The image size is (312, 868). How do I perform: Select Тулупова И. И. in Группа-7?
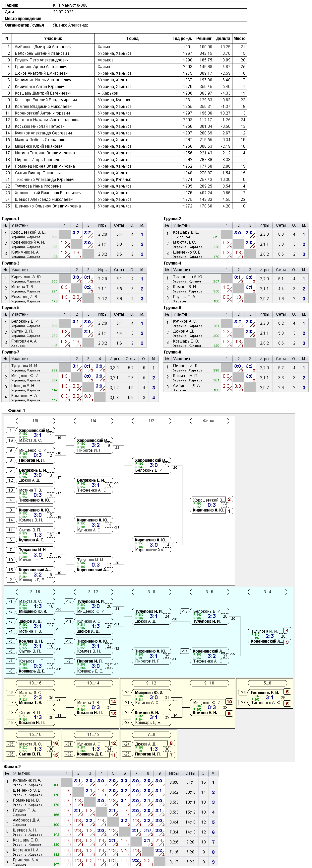tap(25, 365)
